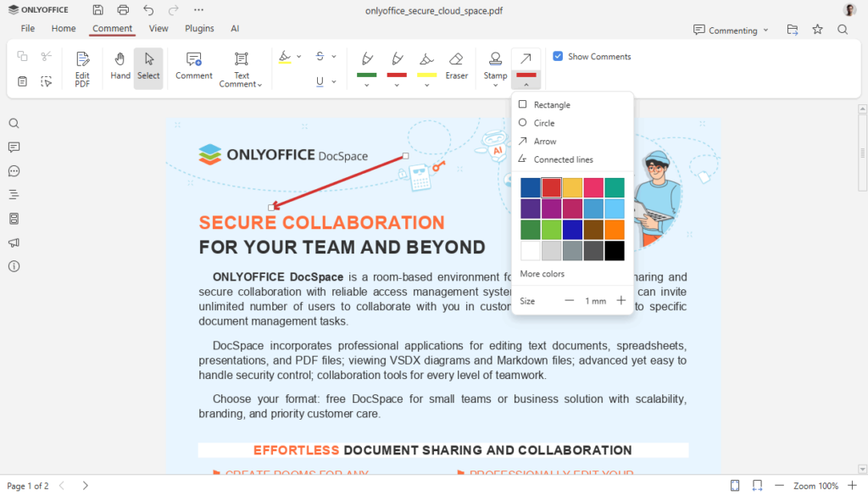The height and width of the screenshot is (496, 868).
Task: Open the chat panel in the sidebar
Action: click(x=14, y=171)
